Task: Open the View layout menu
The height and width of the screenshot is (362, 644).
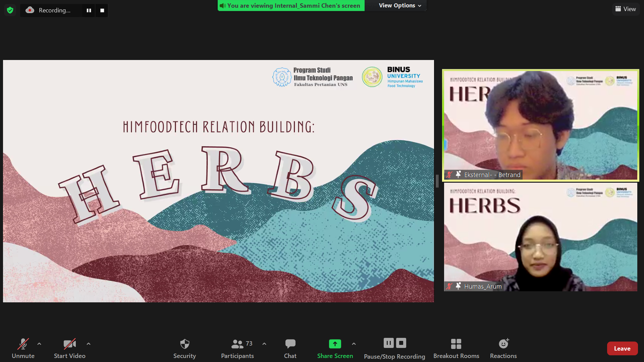Action: (x=626, y=9)
